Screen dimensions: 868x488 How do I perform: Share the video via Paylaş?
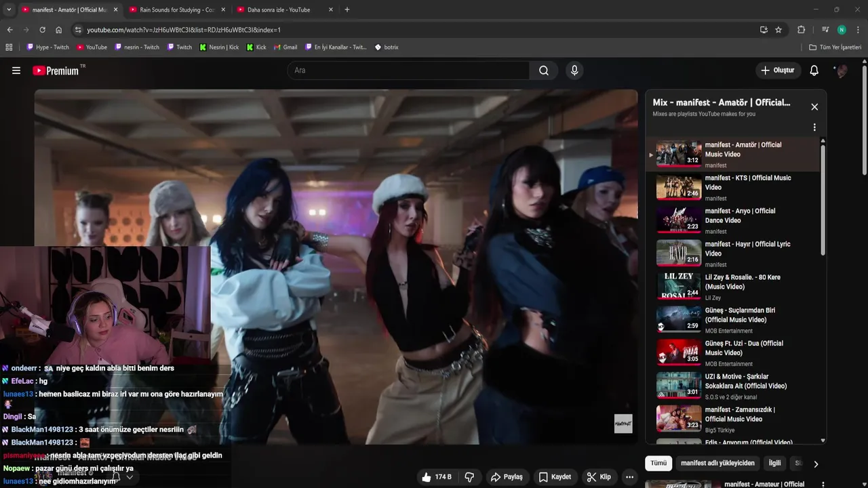(x=507, y=477)
